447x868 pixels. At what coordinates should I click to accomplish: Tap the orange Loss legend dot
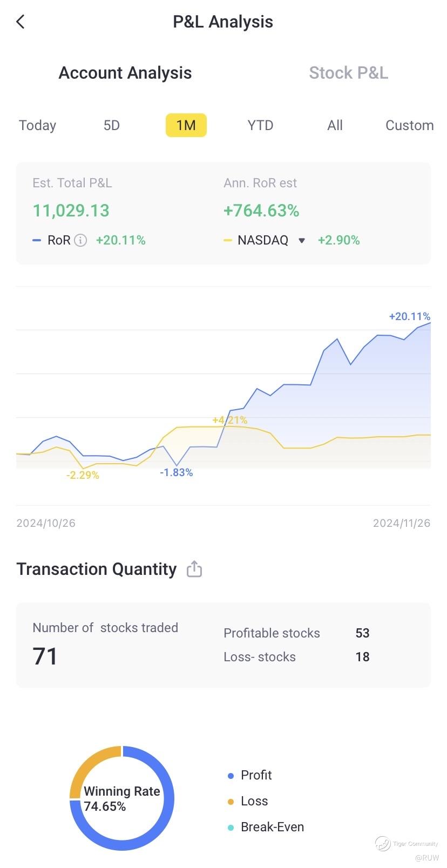[231, 802]
